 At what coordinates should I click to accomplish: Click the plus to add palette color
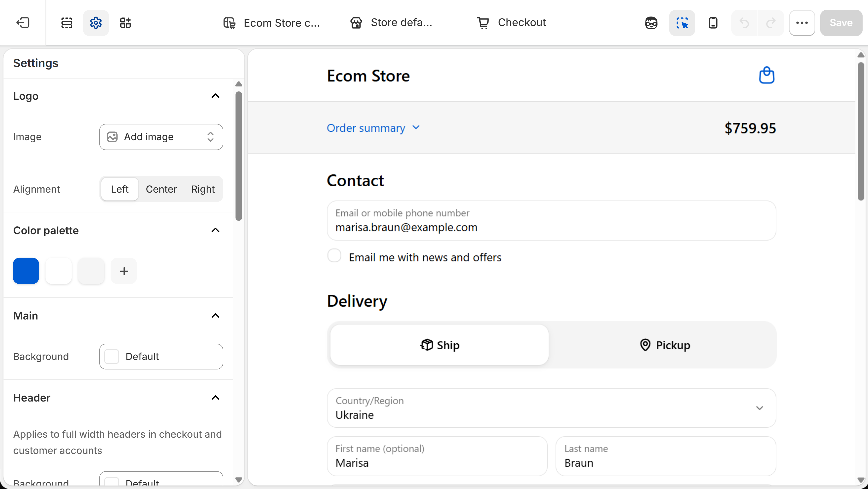click(124, 271)
